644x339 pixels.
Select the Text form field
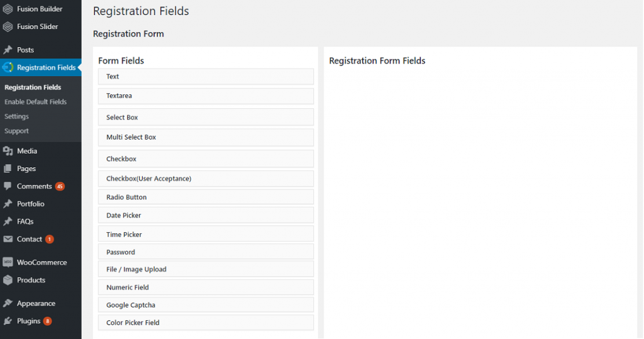(206, 77)
